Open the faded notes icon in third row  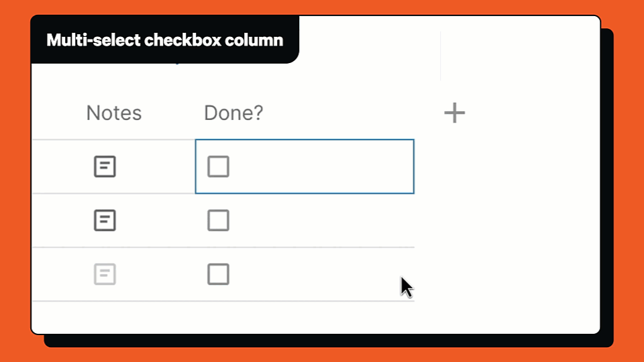[105, 274]
